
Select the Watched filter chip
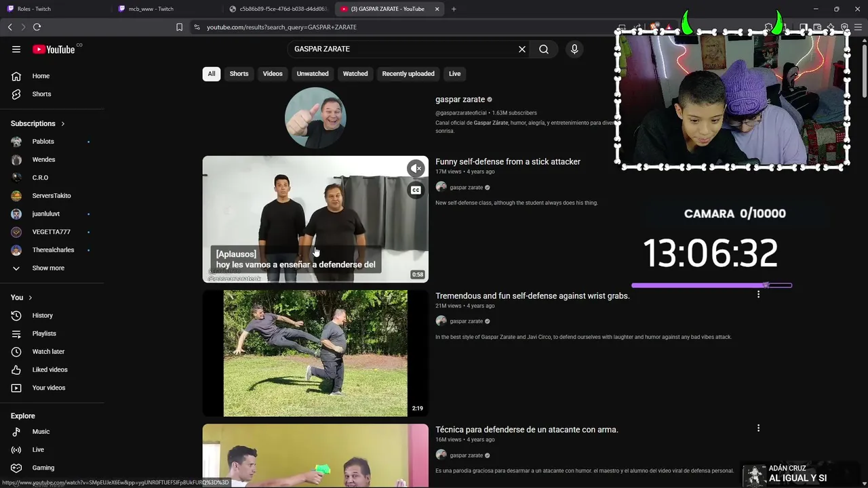(x=355, y=74)
